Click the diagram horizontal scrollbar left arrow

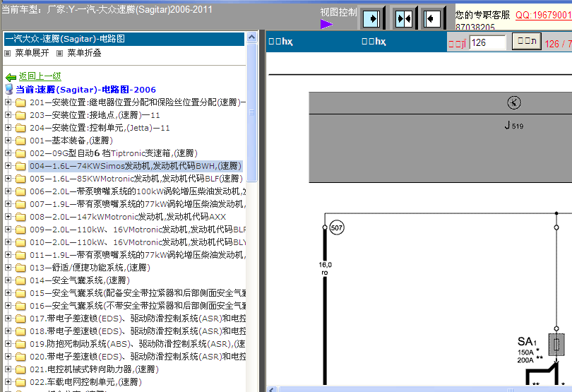[x=271, y=389]
